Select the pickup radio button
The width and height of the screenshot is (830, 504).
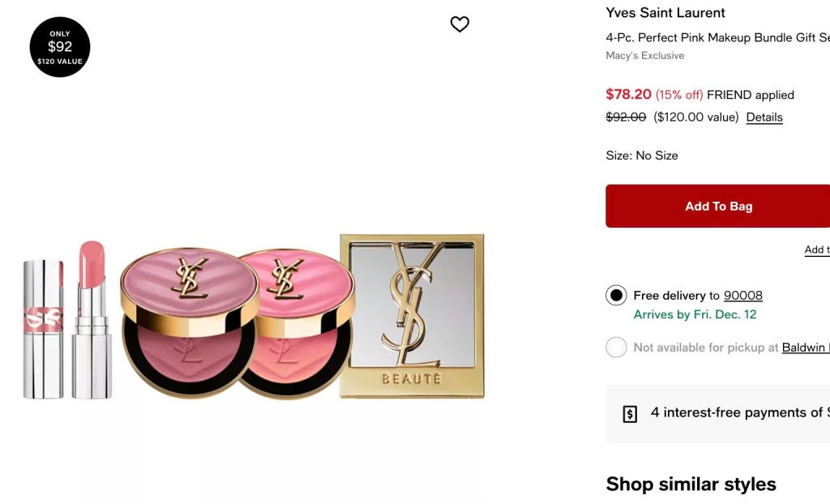click(616, 348)
